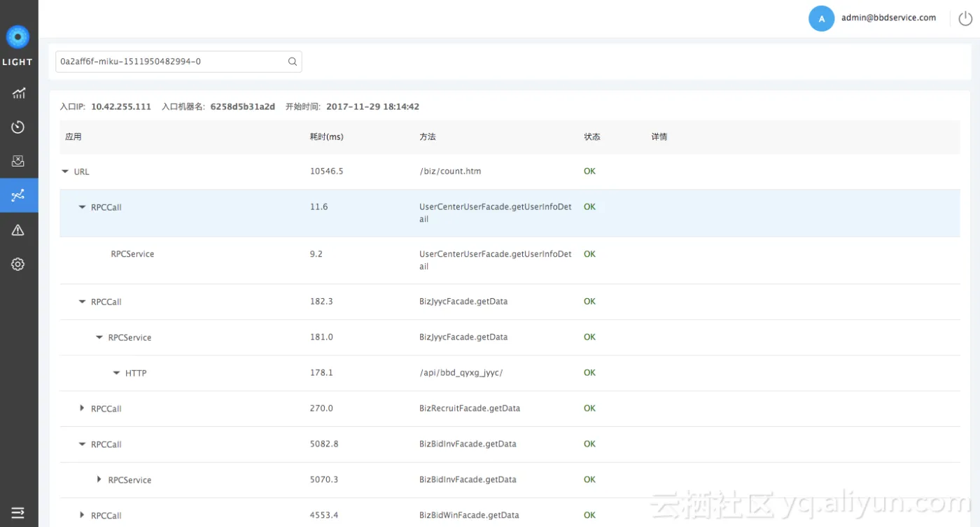The image size is (980, 527).
Task: Click OK status in the HTTP row
Action: click(x=589, y=372)
